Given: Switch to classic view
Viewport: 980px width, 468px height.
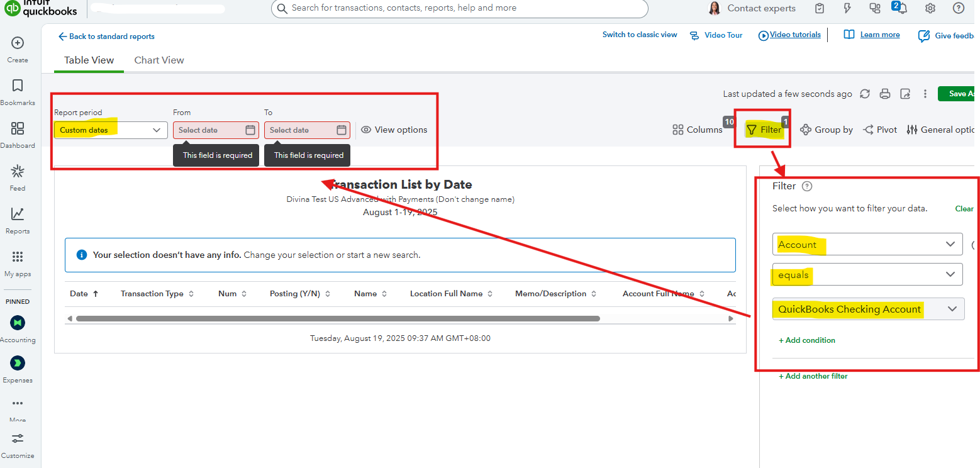Looking at the screenshot, I should pos(640,35).
